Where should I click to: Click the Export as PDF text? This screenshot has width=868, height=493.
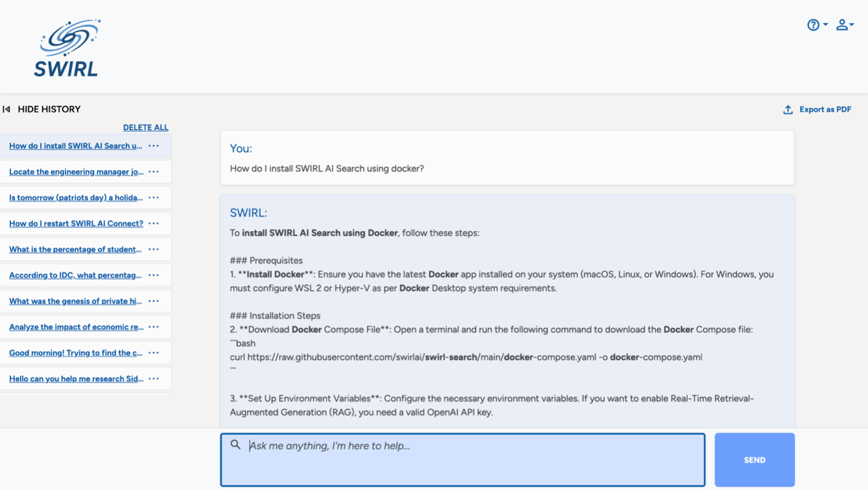pos(825,109)
